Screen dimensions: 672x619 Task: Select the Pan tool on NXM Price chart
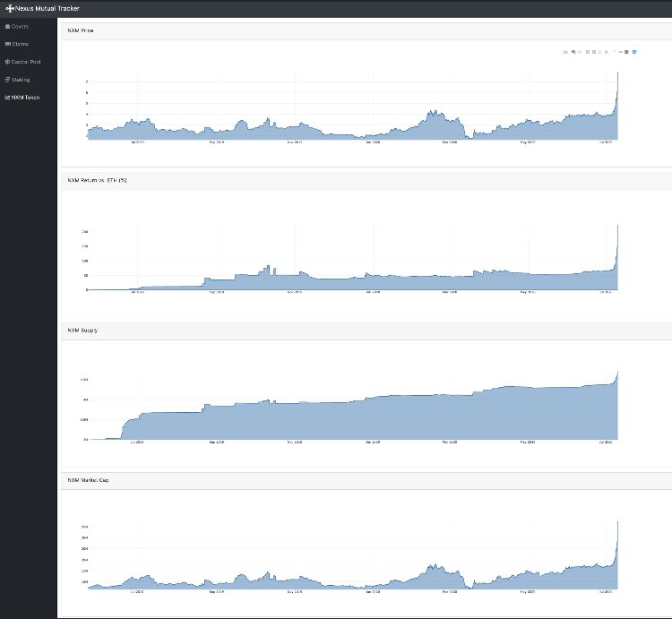580,52
